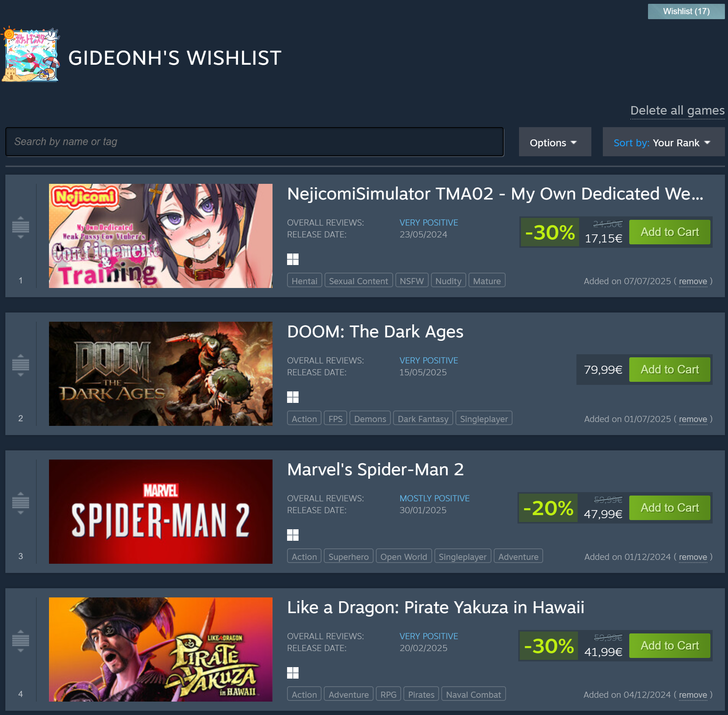
Task: Open the Spider-Man 2 game thumbnail
Action: click(161, 511)
